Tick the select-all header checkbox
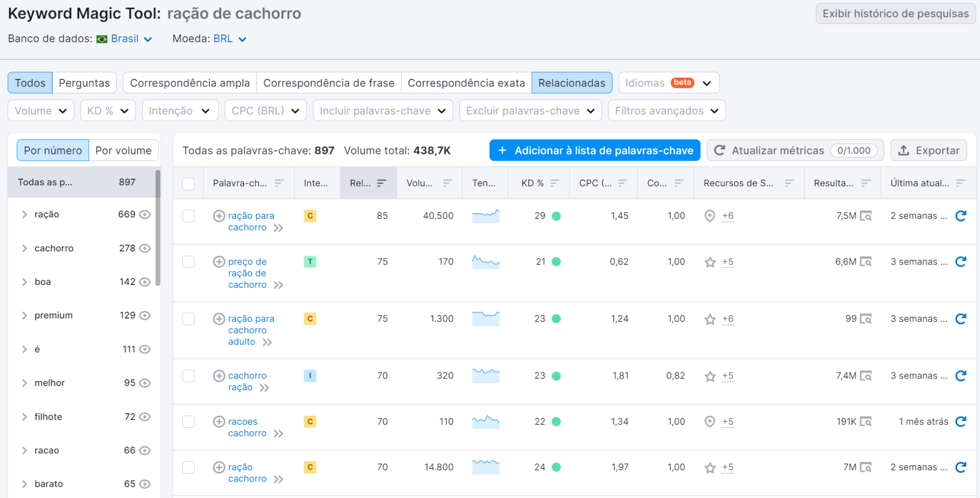The height and width of the screenshot is (498, 980). pyautogui.click(x=189, y=183)
